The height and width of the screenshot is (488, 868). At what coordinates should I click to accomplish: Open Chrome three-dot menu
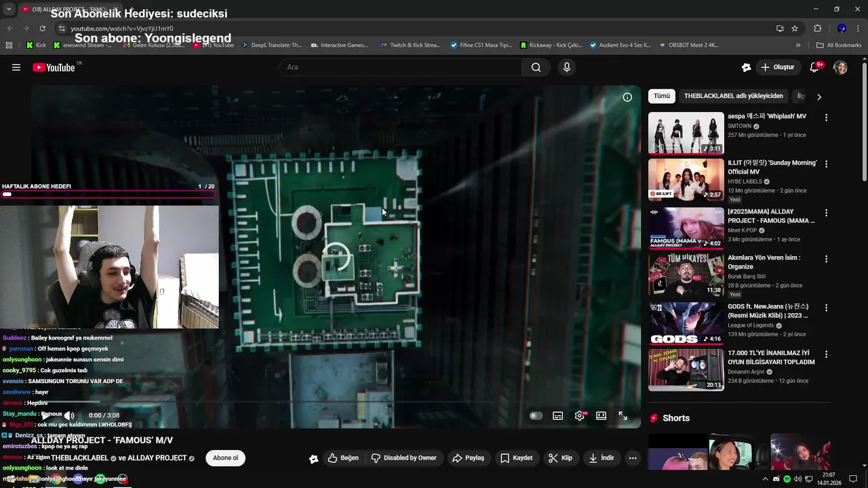[x=858, y=28]
